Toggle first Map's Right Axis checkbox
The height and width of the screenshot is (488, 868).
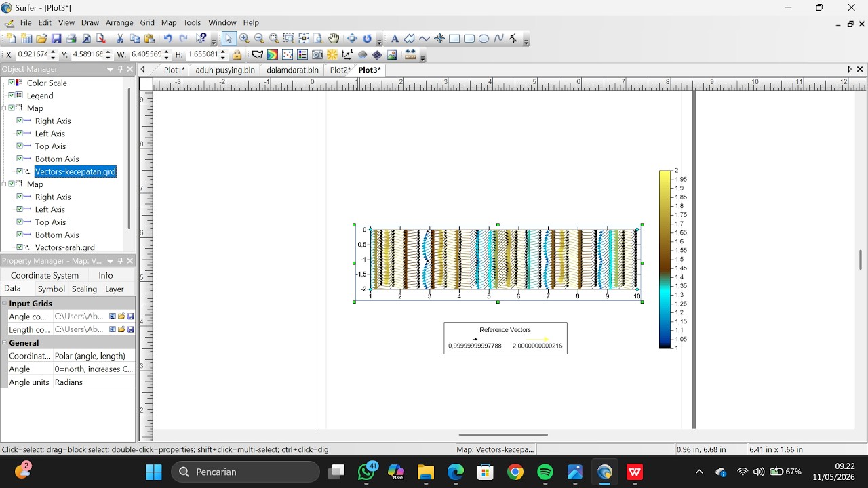coord(20,121)
